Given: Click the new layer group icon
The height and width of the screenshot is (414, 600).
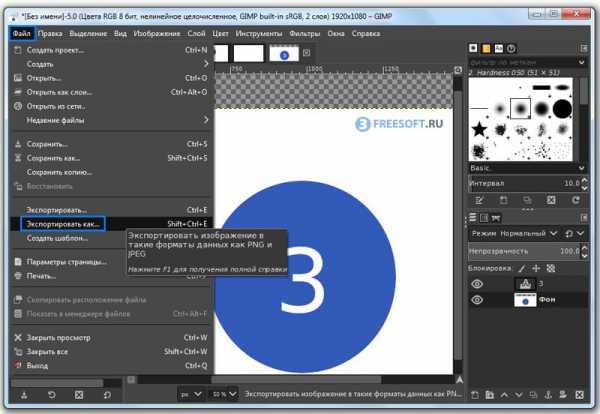Looking at the screenshot, I should tap(489, 394).
